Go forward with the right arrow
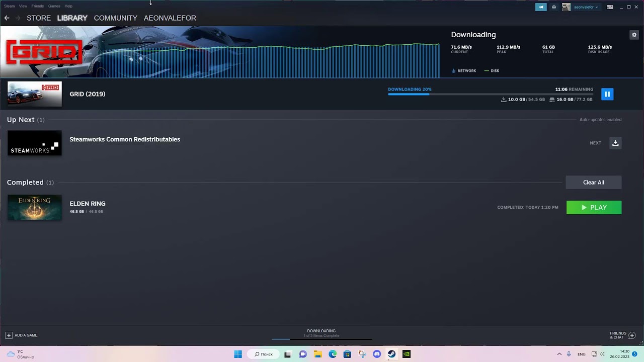Screen dimensions: 644x362 18,18
